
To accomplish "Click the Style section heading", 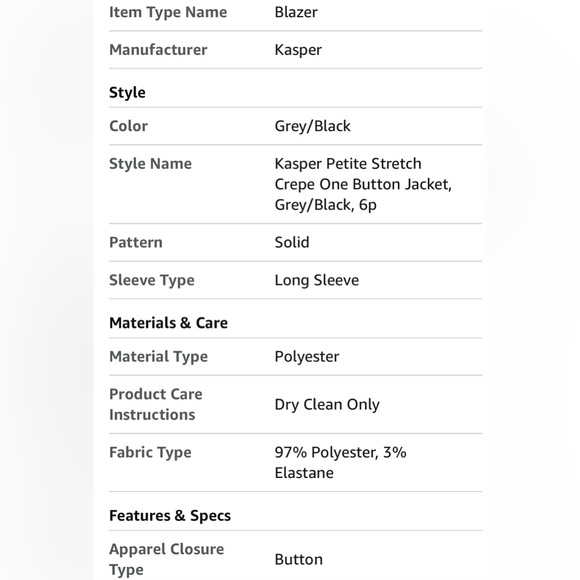I will [127, 92].
